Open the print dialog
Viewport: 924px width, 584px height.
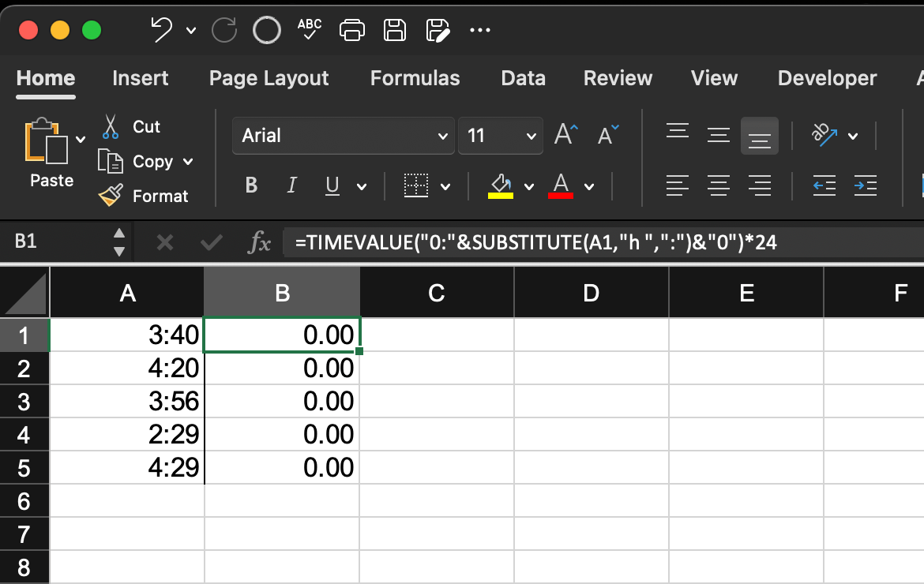point(351,28)
